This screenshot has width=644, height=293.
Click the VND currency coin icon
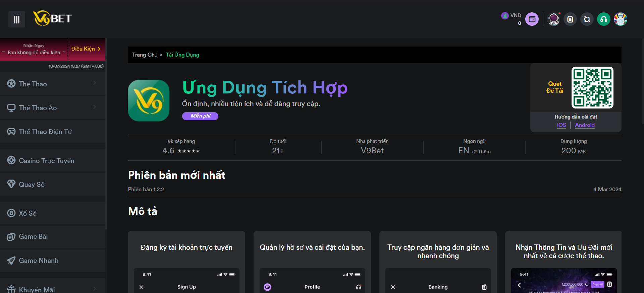pos(505,16)
